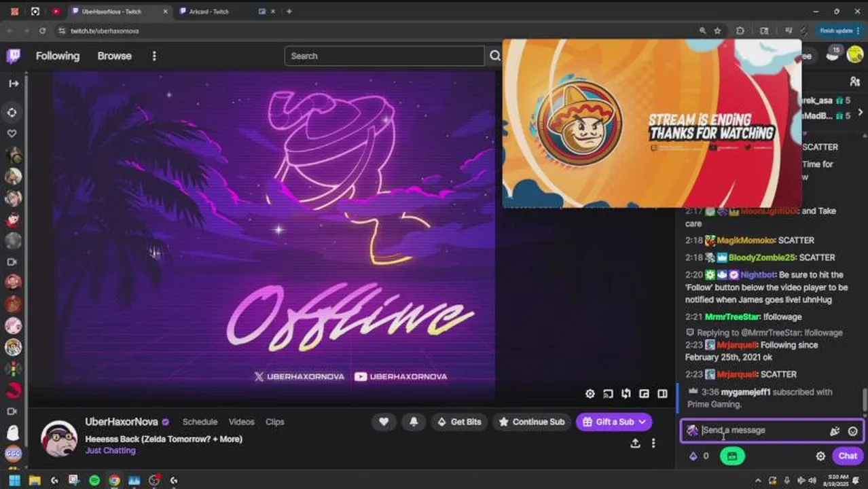
Task: Expand the left followed channels sidebar
Action: tap(13, 84)
